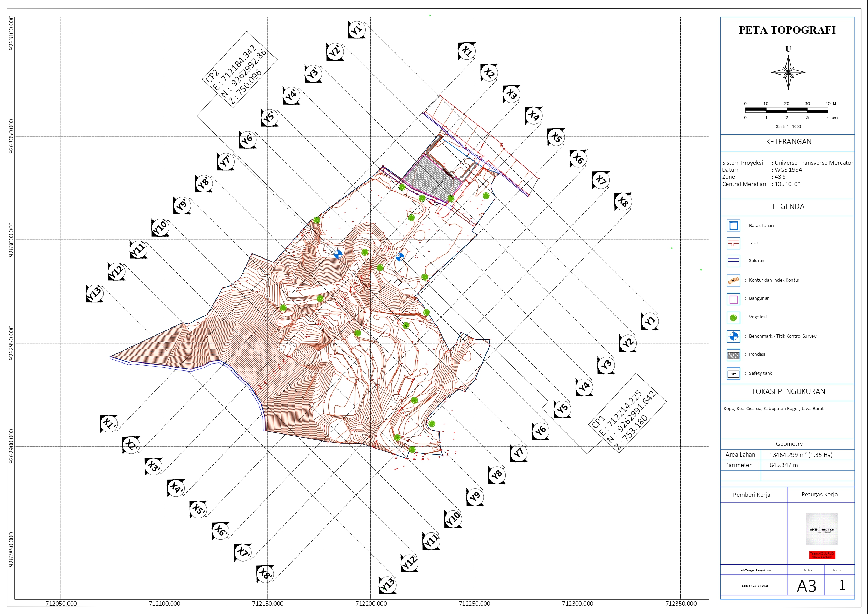Select the Y7' section marker

[226, 162]
